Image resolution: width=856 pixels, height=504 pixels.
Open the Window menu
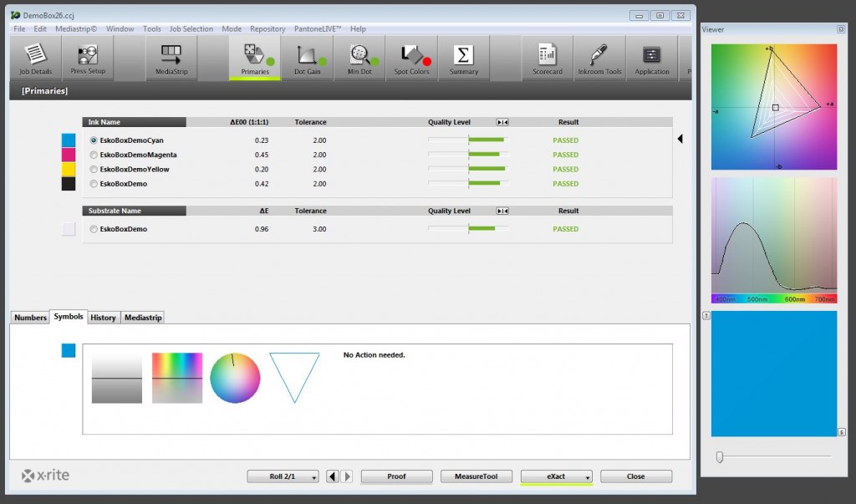pyautogui.click(x=120, y=29)
